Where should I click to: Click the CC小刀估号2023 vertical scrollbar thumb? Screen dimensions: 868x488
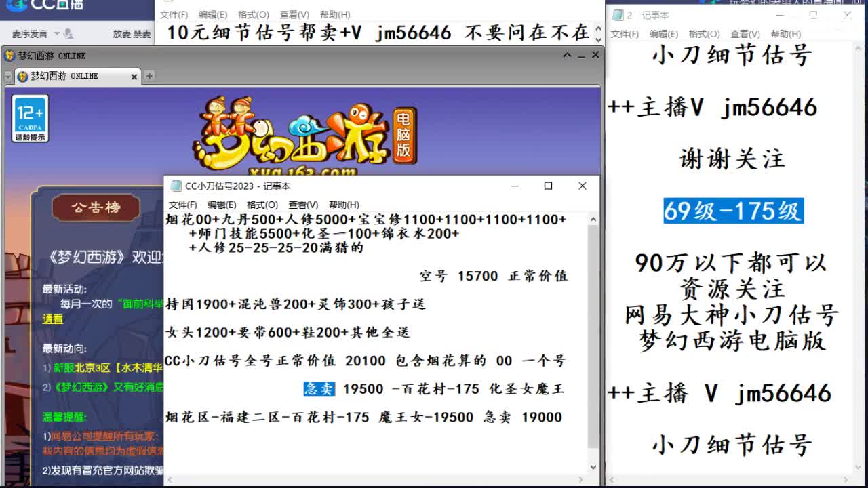click(x=593, y=336)
